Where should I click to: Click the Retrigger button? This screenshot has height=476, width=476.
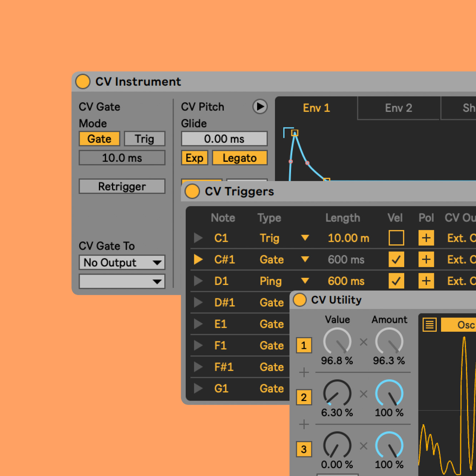(x=122, y=186)
